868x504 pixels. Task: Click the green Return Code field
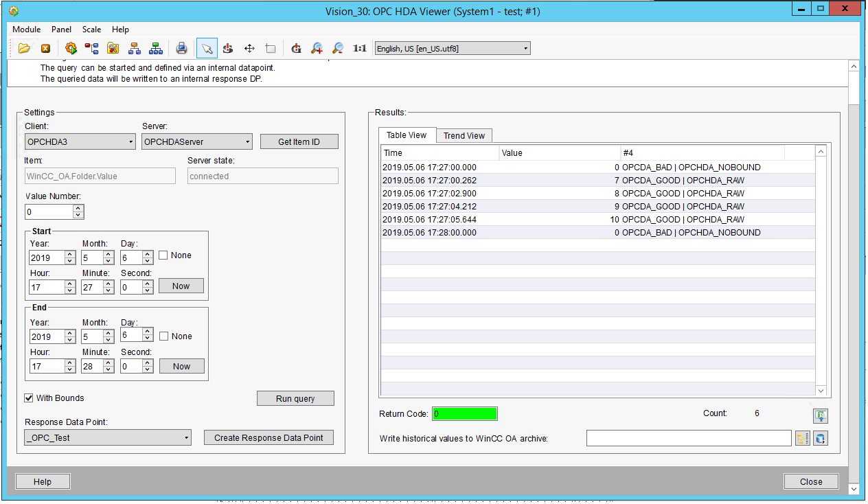(465, 413)
